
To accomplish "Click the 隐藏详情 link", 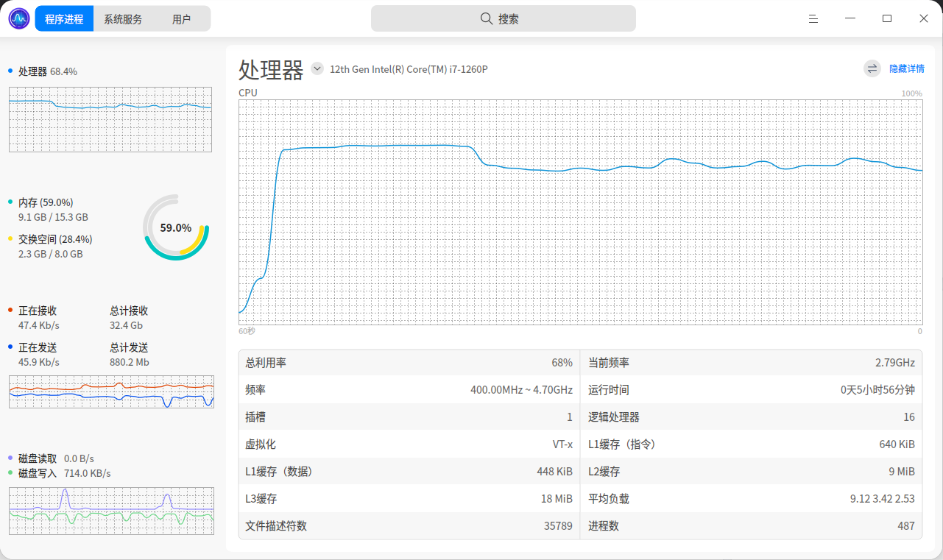I will [907, 68].
